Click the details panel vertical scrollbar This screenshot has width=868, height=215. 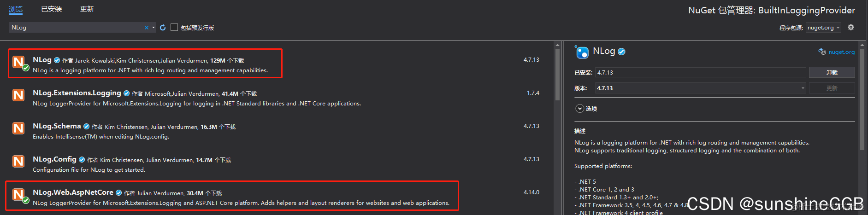[x=862, y=99]
